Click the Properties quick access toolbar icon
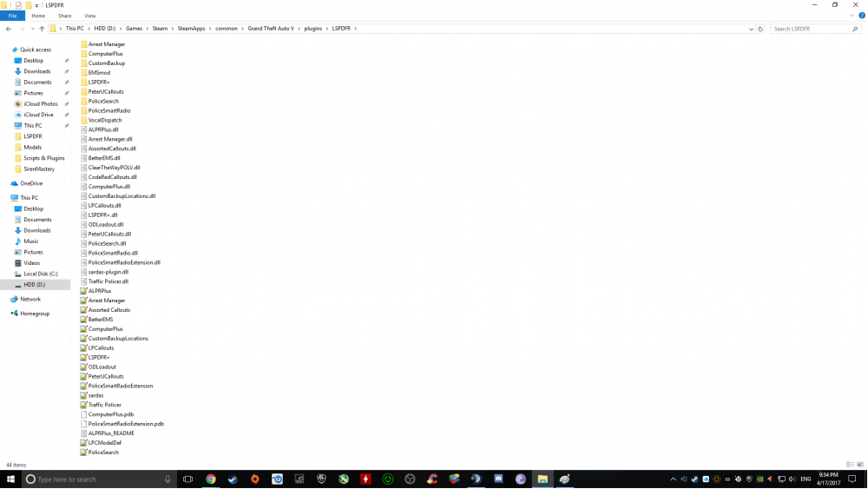 (18, 5)
